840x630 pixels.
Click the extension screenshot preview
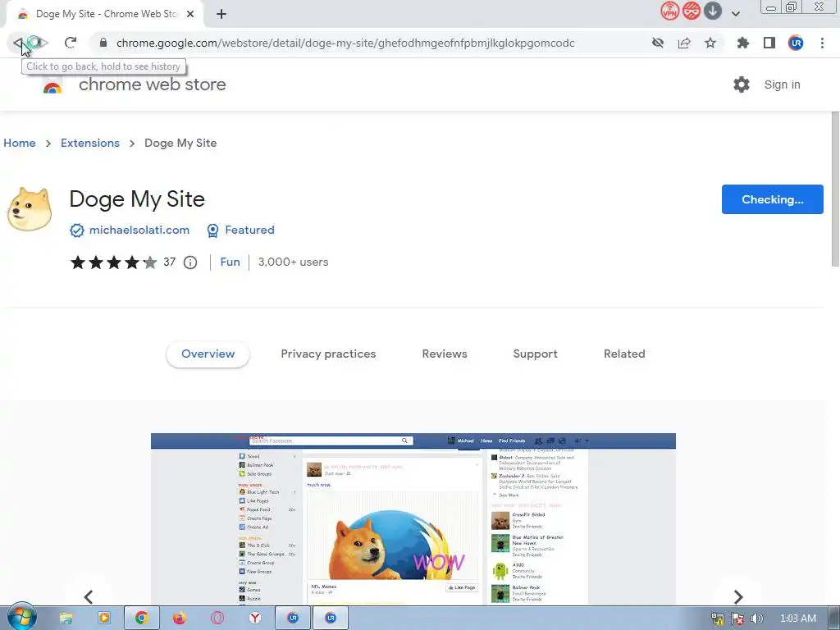coord(413,518)
